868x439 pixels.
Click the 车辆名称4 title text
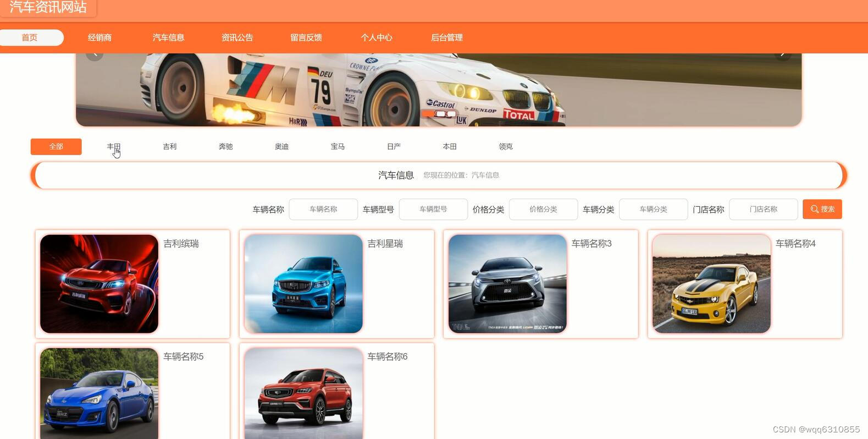[x=795, y=244]
